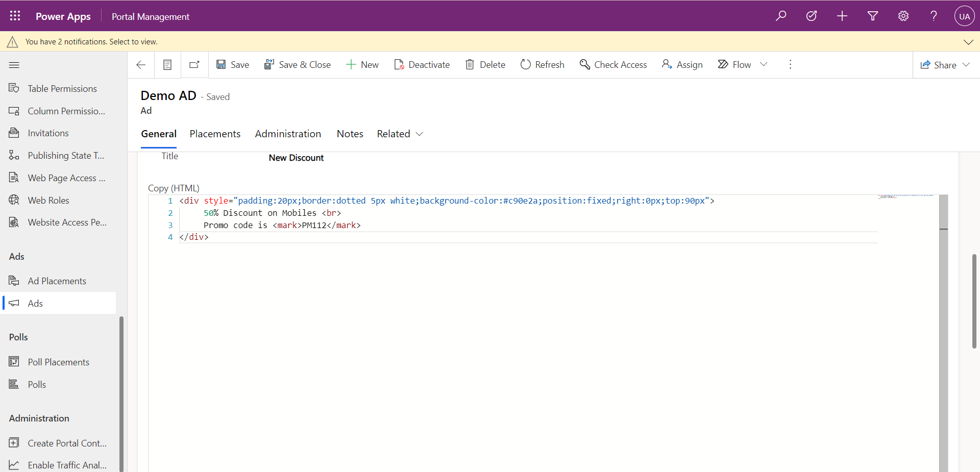This screenshot has height=472, width=980.
Task: Open more commands vertical ellipsis
Action: [x=790, y=64]
